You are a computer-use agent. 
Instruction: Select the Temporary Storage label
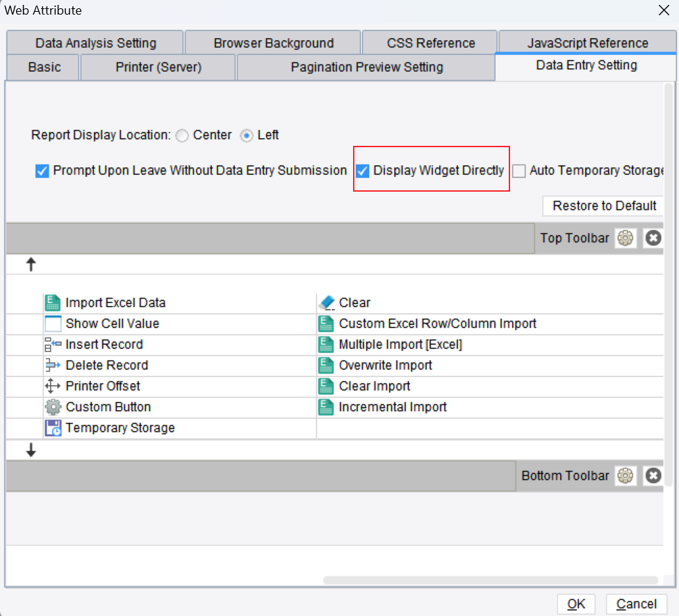[120, 428]
